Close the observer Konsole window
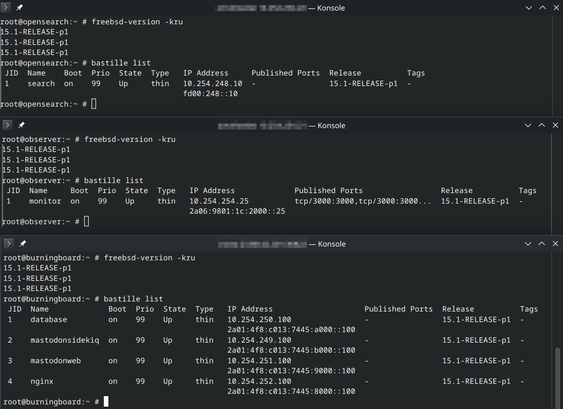Viewport: 563px width, 409px height. coord(555,125)
